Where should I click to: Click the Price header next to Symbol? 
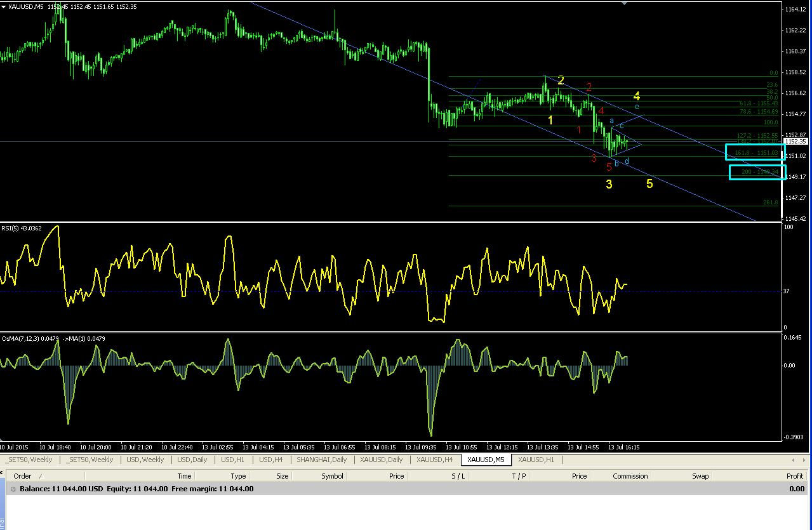point(396,476)
